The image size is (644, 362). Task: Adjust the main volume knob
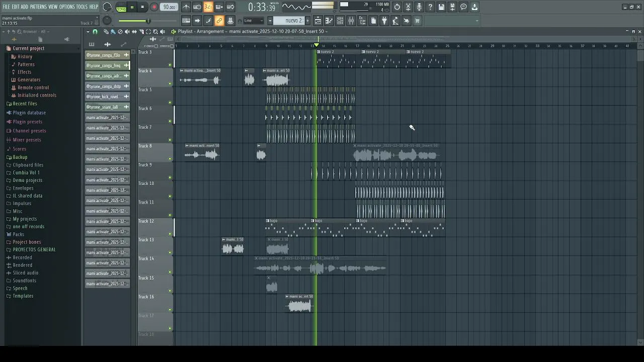107,7
